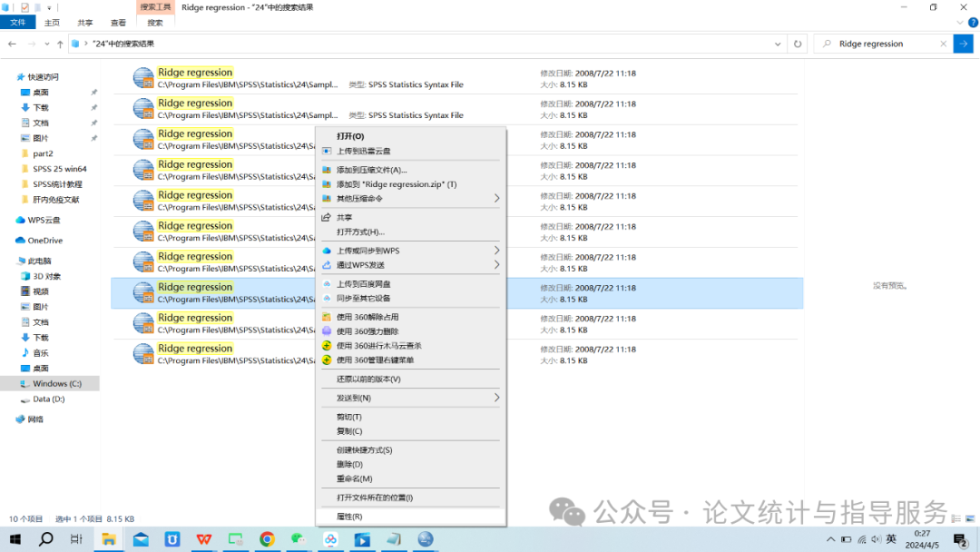Choose 上传到百度网盘 in the context menu
The width and height of the screenshot is (980, 552).
coord(411,283)
